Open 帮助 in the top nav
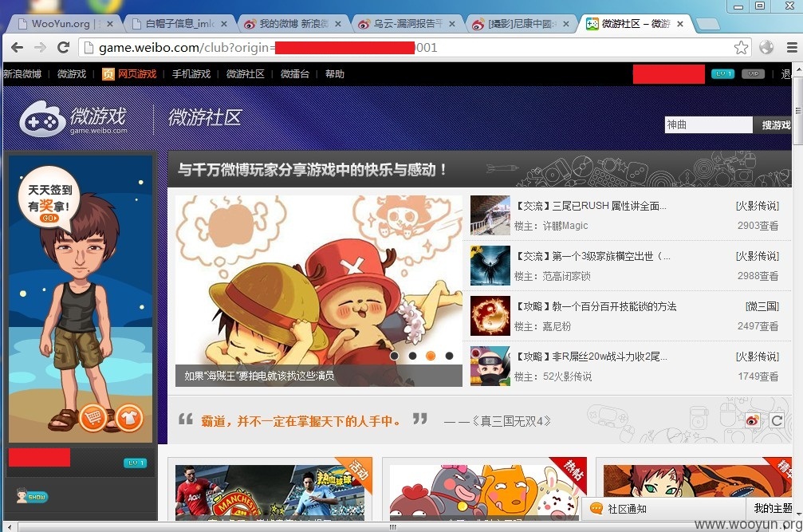The image size is (803, 532). pos(334,73)
